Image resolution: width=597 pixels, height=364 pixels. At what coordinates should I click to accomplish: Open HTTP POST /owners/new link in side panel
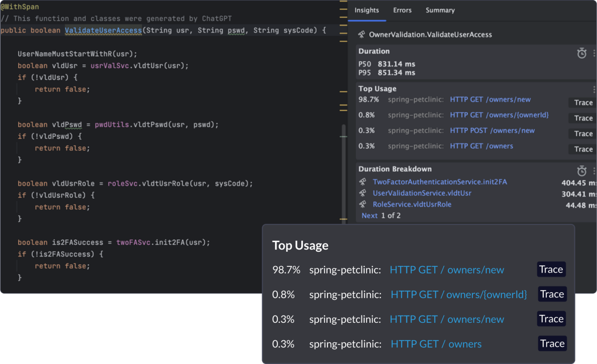(492, 131)
